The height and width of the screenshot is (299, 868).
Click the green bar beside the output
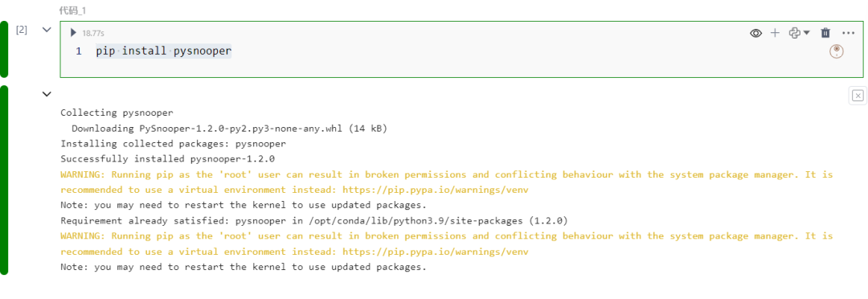[x=4, y=180]
